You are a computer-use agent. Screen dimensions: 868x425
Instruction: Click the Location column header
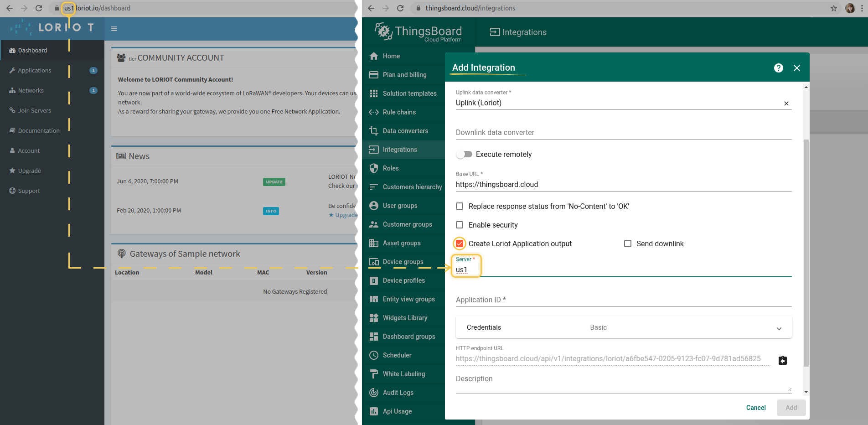pyautogui.click(x=127, y=273)
